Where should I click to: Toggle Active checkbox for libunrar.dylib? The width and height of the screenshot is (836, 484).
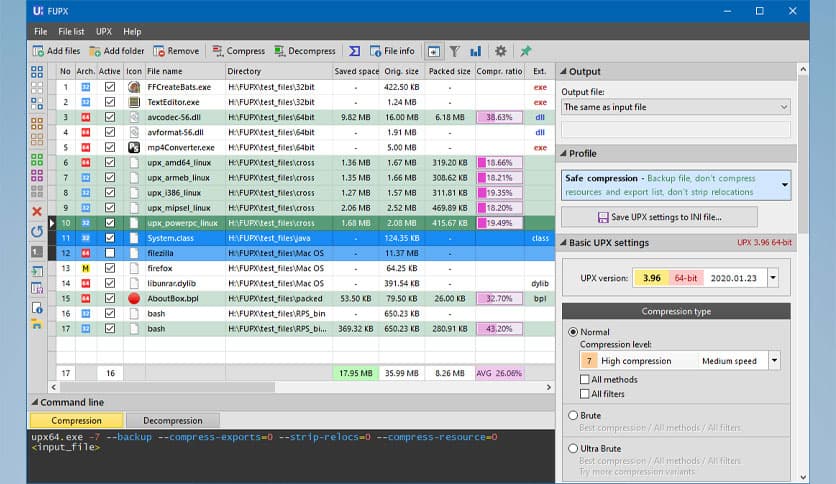pyautogui.click(x=110, y=284)
